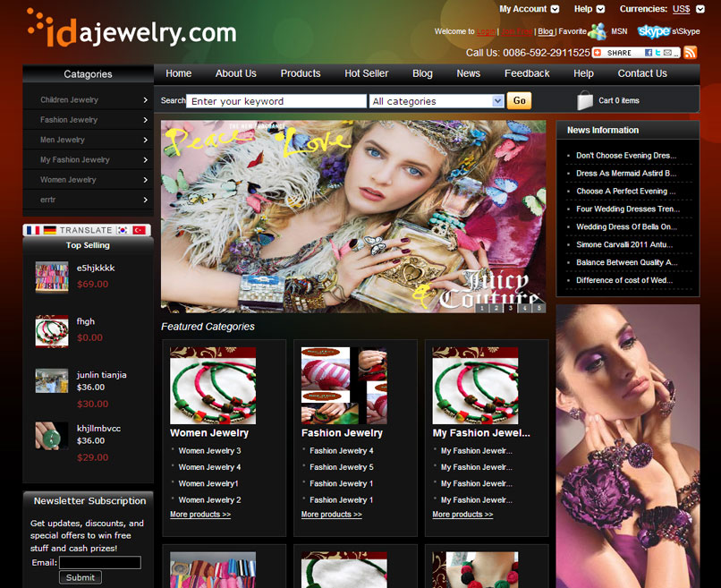
Task: Open 'Simone Carvalli 2011 Antu...' news item
Action: pos(624,244)
